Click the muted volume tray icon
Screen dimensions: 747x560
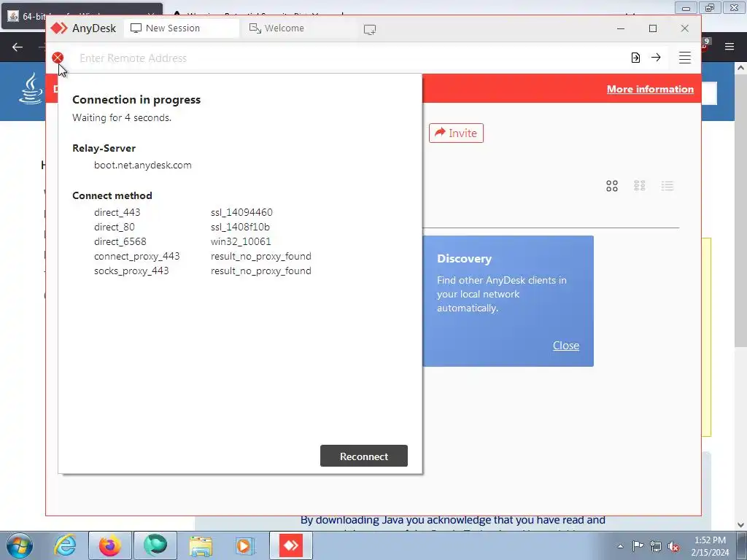[x=673, y=546]
